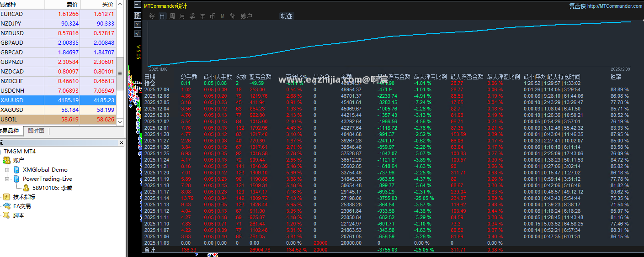Screen dimensions: 644x257
Task: Click the 账户 accounts group icon in the navigator
Action: tap(7, 160)
